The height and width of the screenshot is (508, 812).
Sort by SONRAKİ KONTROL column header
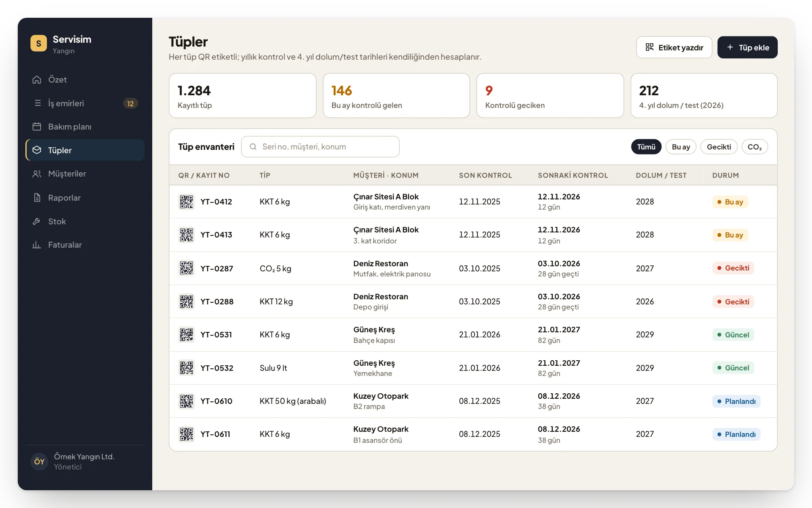[573, 175]
